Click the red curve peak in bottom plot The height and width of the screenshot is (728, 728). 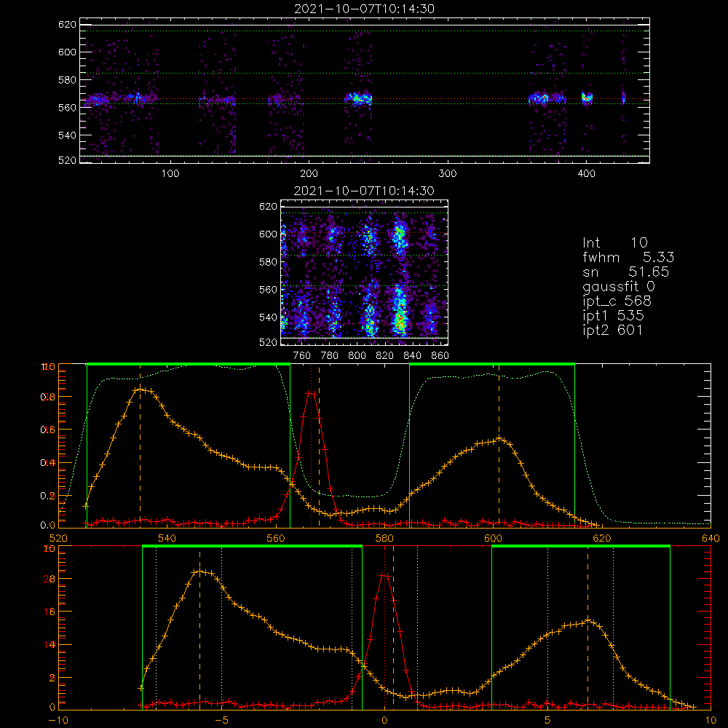click(384, 575)
